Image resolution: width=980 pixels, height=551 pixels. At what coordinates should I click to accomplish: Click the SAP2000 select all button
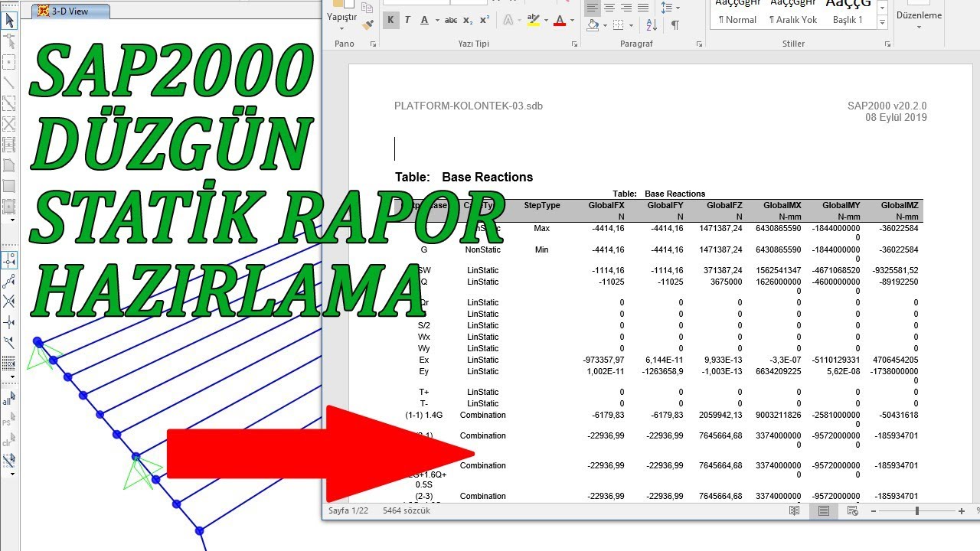click(x=8, y=400)
